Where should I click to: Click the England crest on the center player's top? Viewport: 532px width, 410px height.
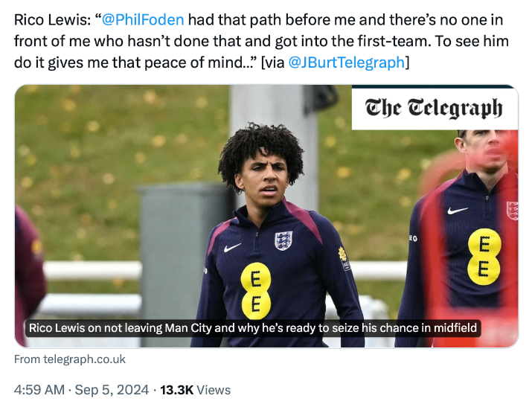click(x=283, y=240)
